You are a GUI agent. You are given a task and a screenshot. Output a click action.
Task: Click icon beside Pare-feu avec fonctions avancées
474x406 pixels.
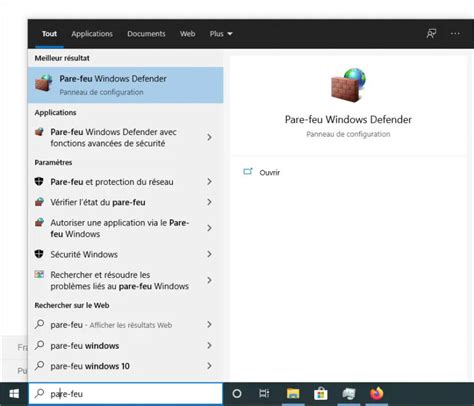[x=39, y=132]
